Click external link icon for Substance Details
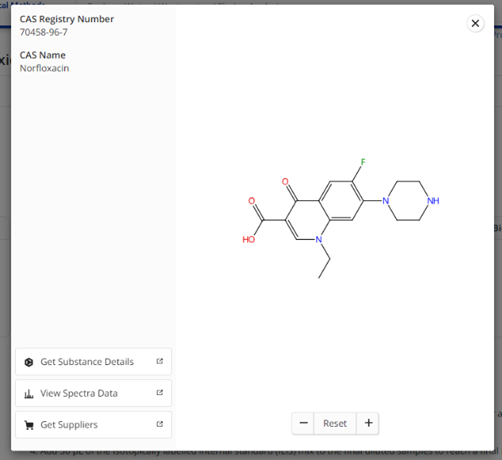Viewport: 502px width, 460px height. click(x=160, y=361)
